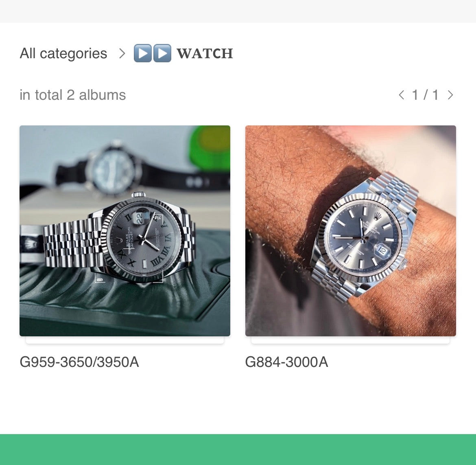The height and width of the screenshot is (465, 476).
Task: Select the WATCH category title
Action: pyautogui.click(x=205, y=53)
